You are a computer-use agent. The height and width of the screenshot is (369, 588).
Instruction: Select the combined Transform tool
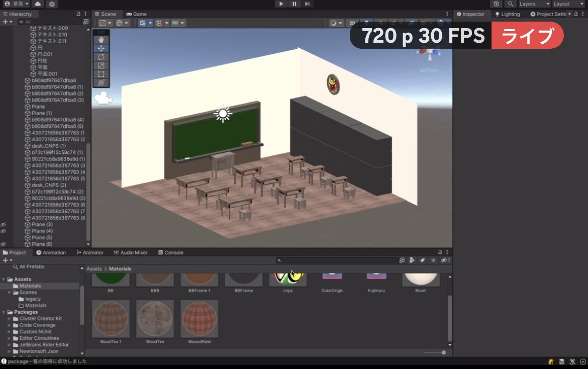pyautogui.click(x=101, y=83)
